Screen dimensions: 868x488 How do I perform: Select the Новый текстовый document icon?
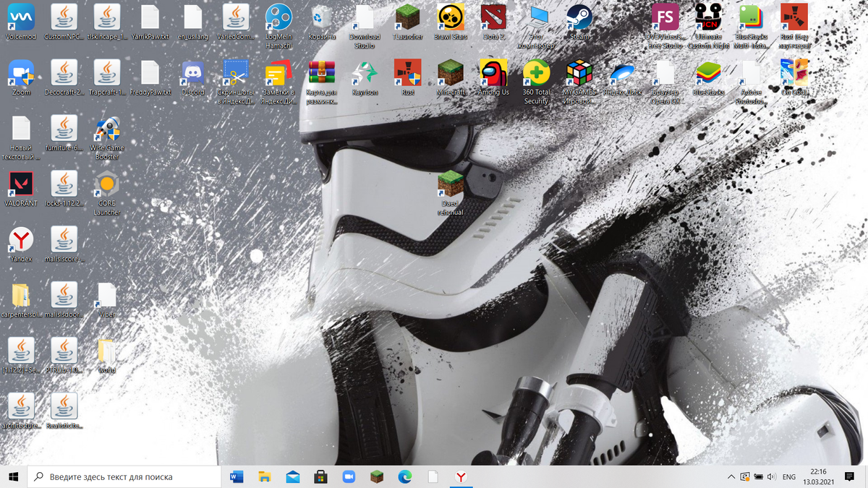21,137
